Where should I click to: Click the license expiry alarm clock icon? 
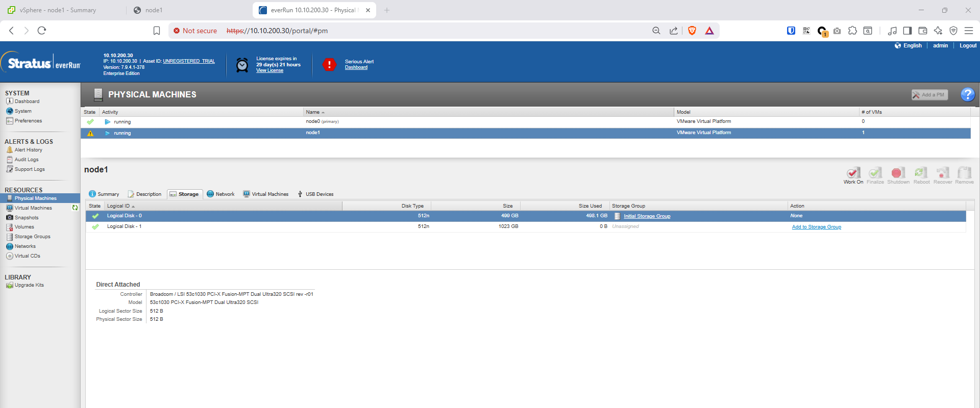coord(242,65)
